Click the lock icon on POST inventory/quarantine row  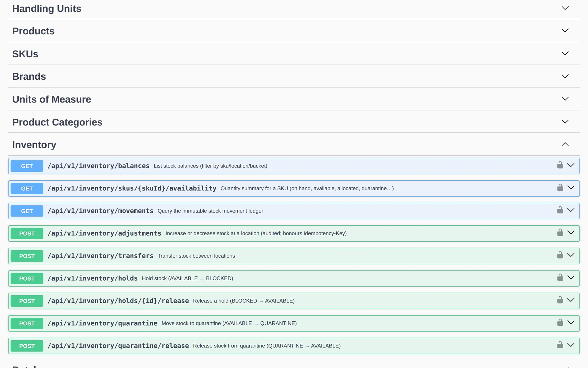click(560, 322)
